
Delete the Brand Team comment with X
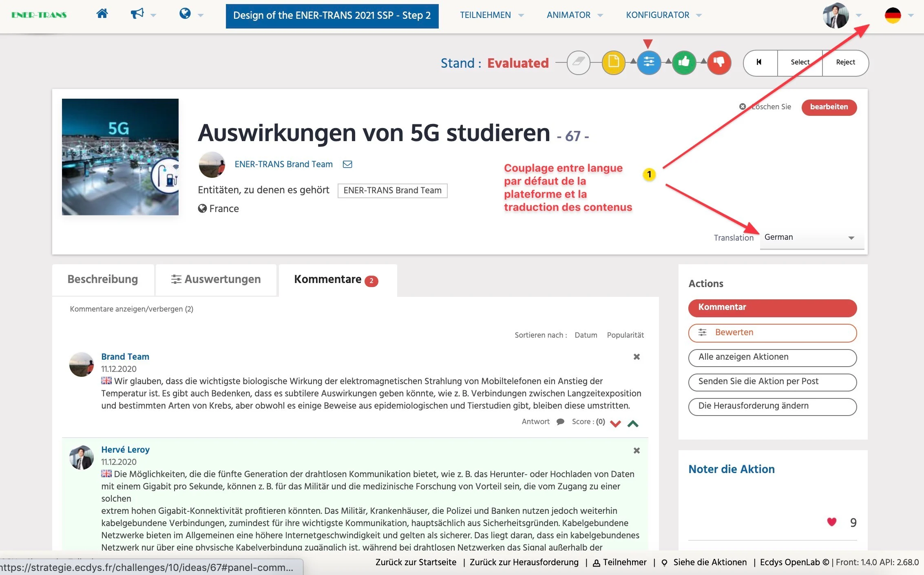(637, 357)
